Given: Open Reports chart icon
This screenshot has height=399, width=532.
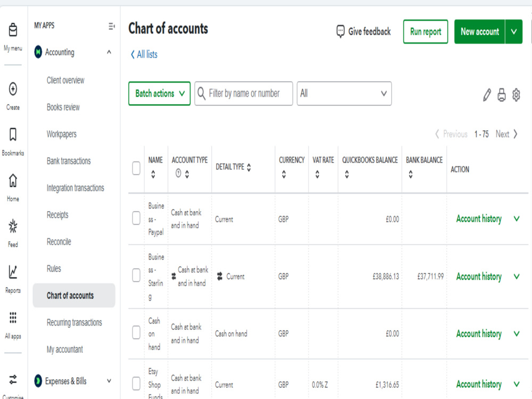Looking at the screenshot, I should [x=13, y=272].
